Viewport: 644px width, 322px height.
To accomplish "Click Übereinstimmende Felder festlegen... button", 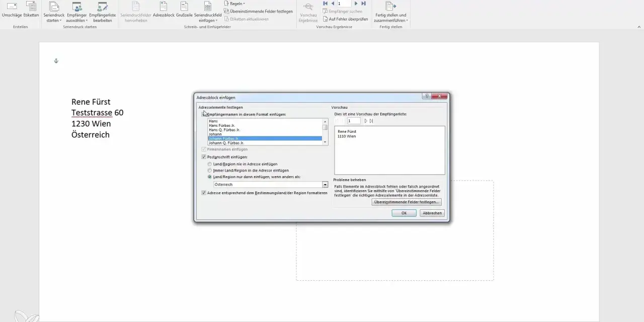I will tap(407, 202).
